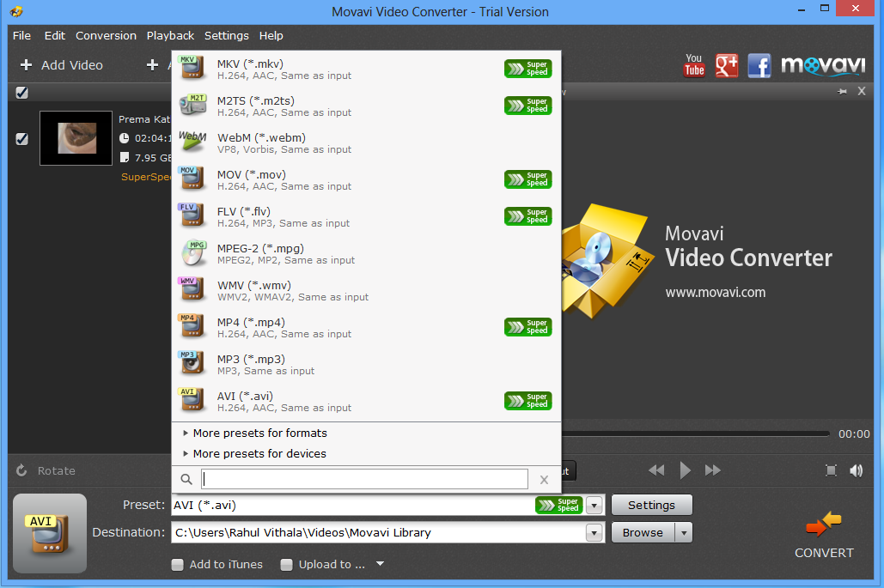Choose FLV (*.flv) preset text
Viewport: 884px width, 588px height.
tap(244, 212)
